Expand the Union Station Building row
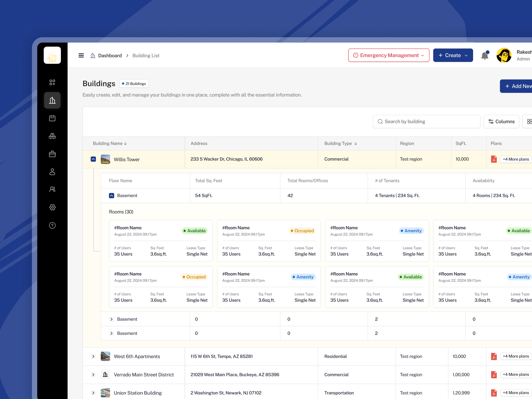The height and width of the screenshot is (399, 532). [x=93, y=393]
